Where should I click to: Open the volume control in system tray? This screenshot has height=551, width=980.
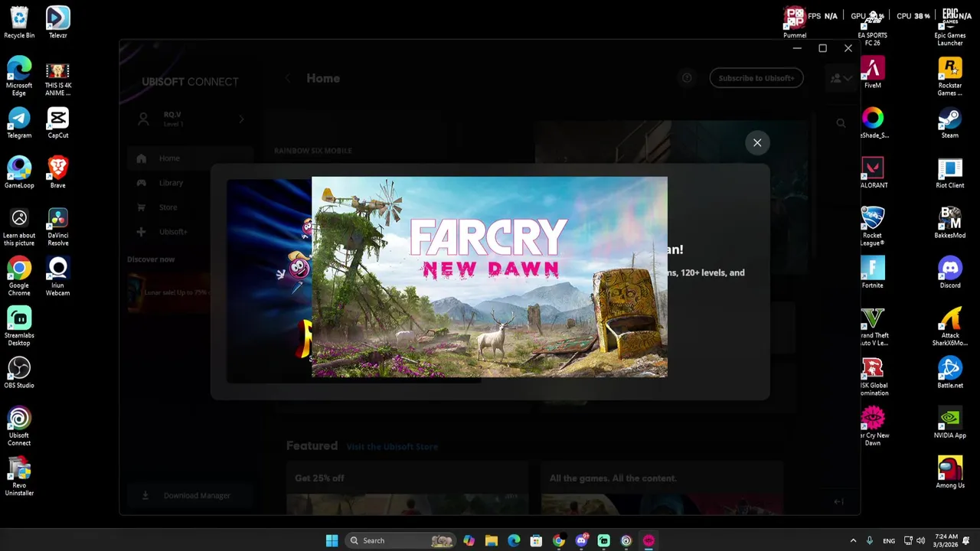[920, 540]
